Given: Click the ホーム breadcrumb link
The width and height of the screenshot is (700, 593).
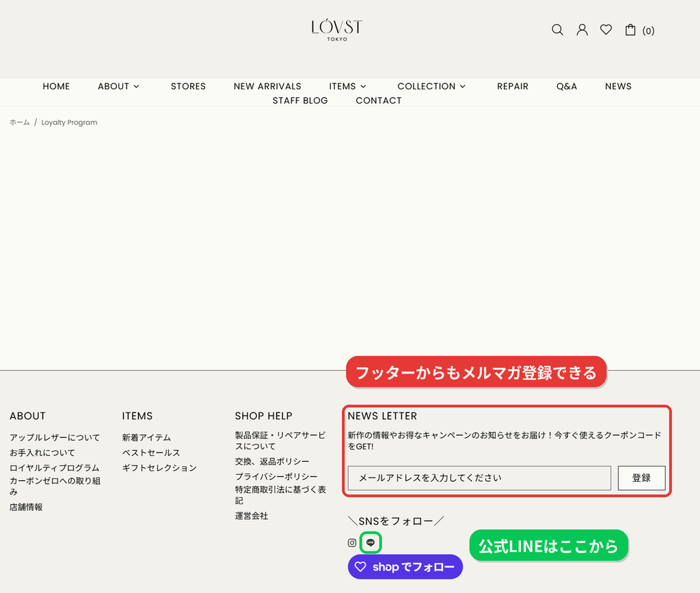Looking at the screenshot, I should point(20,122).
